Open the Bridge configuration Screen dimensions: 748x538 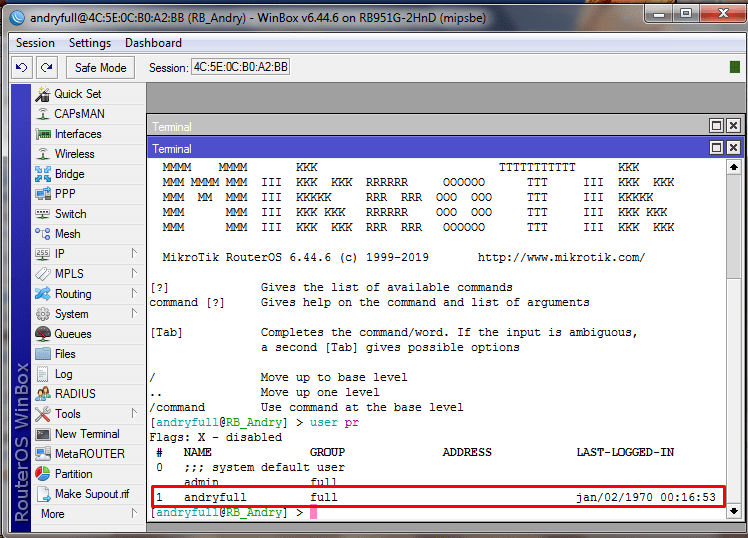click(69, 174)
